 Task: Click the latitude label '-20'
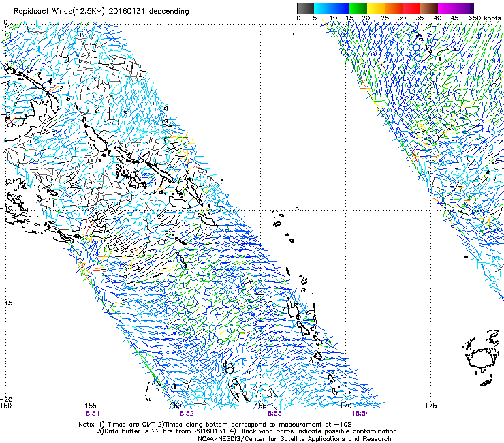tap(6, 400)
